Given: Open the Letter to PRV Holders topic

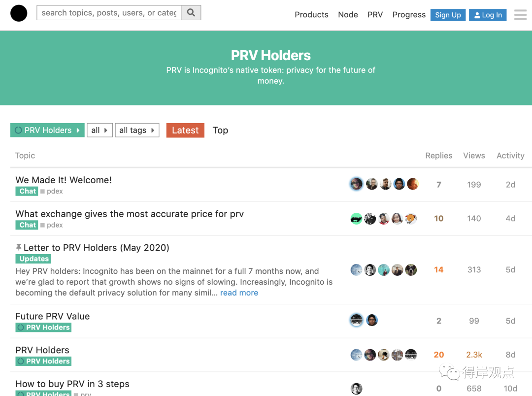Looking at the screenshot, I should click(x=97, y=248).
